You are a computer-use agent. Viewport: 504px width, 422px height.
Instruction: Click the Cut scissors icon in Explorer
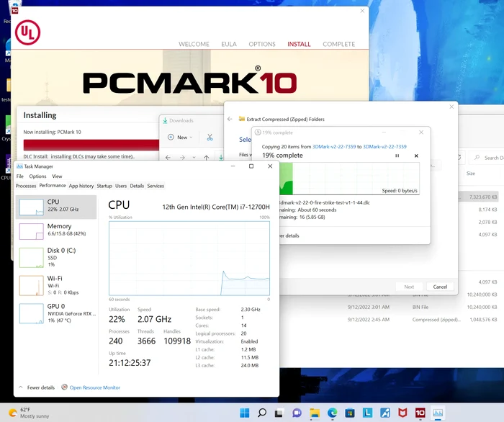tap(210, 138)
